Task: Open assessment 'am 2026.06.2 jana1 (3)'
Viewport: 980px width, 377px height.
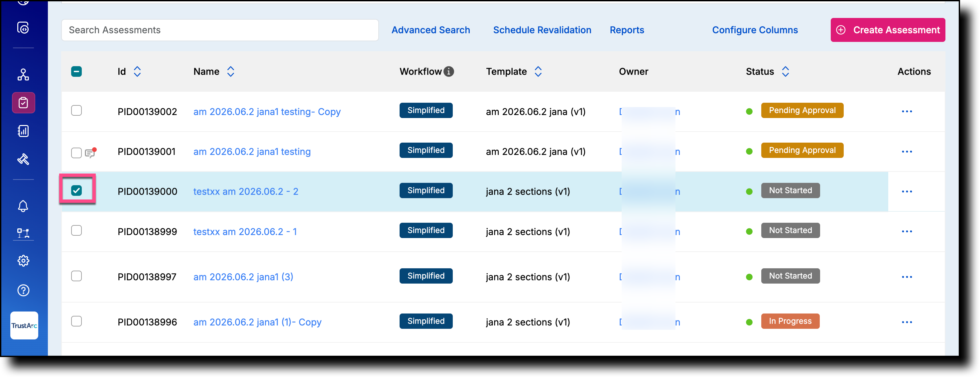Action: pyautogui.click(x=243, y=277)
